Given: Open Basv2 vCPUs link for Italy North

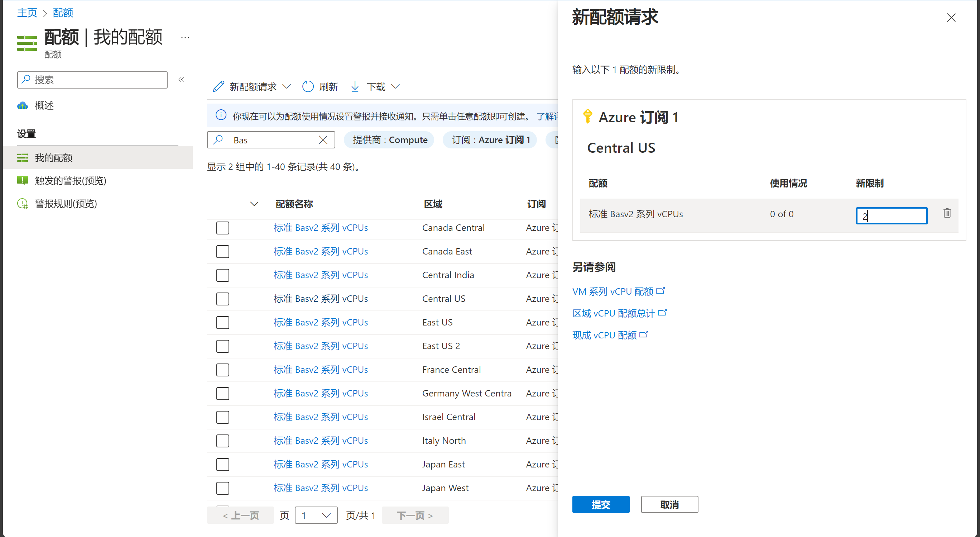Looking at the screenshot, I should click(321, 441).
